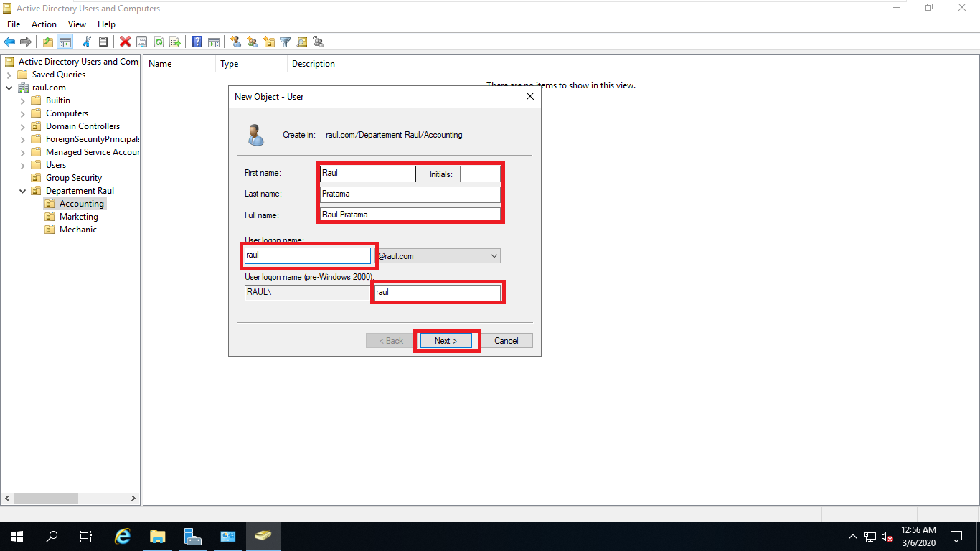
Task: Click the Back arrow toolbar icon
Action: point(9,42)
